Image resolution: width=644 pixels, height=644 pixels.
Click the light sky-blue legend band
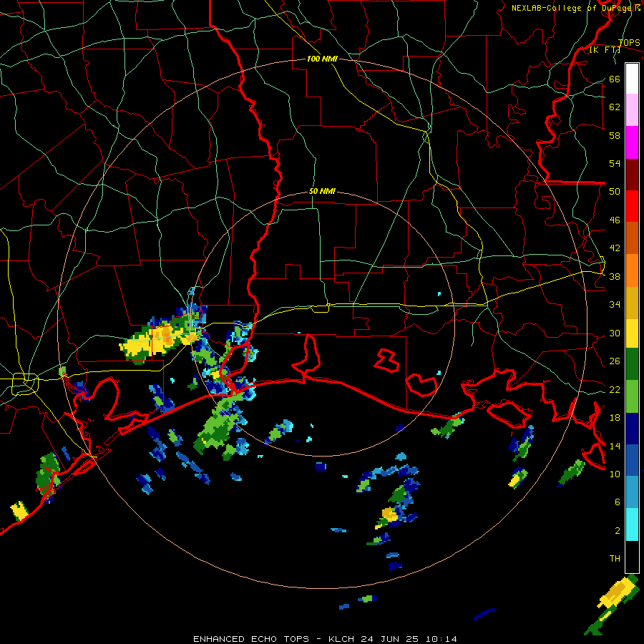click(x=632, y=492)
